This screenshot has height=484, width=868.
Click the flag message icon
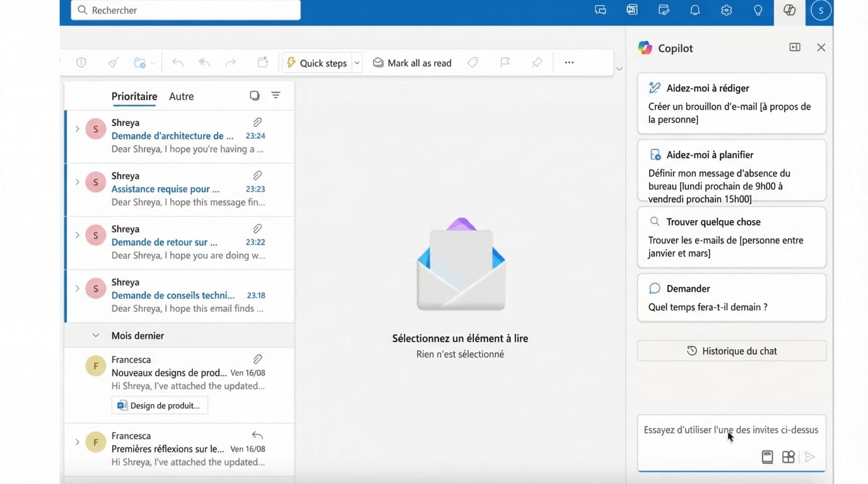(505, 62)
